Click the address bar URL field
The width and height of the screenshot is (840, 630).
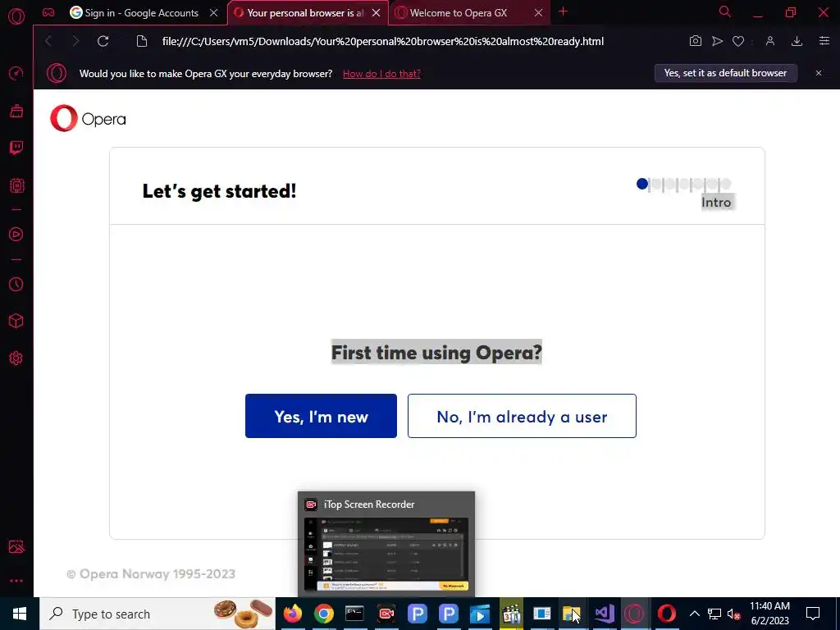(383, 41)
